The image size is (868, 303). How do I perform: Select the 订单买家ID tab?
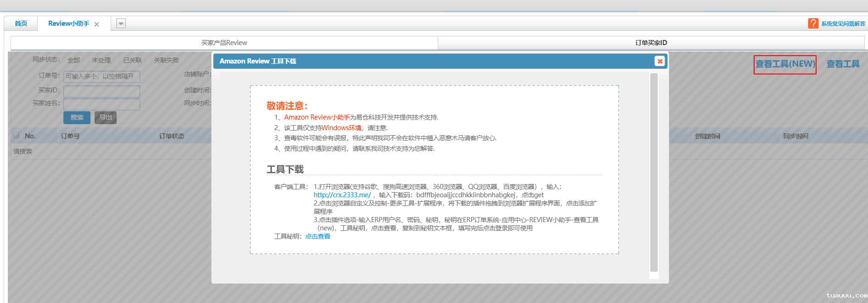(651, 43)
